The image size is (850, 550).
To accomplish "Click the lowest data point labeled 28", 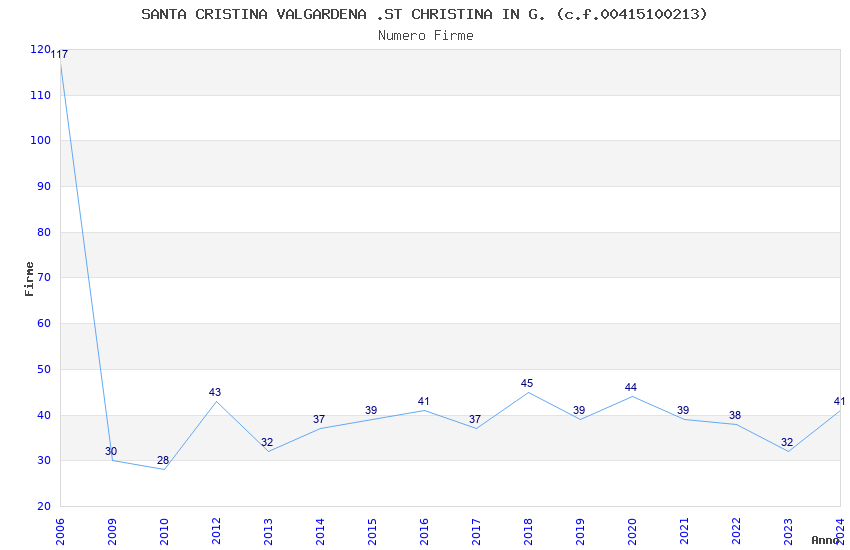I will tap(163, 469).
